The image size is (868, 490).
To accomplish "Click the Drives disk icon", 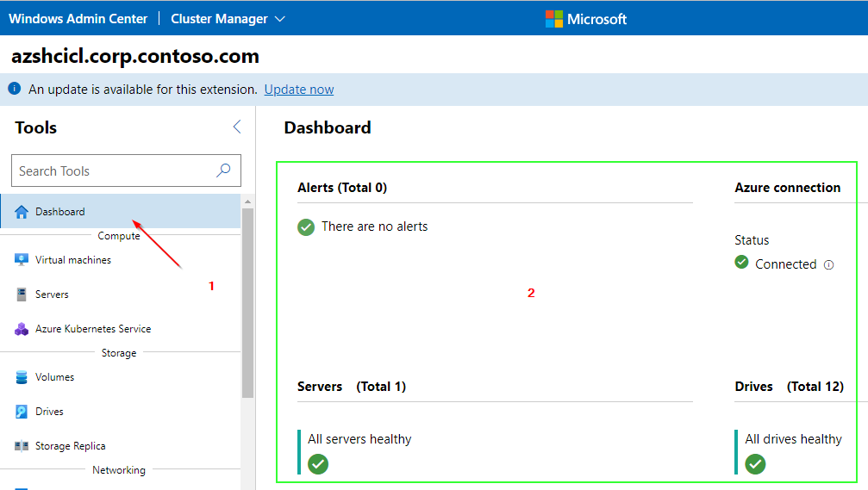I will (x=21, y=412).
